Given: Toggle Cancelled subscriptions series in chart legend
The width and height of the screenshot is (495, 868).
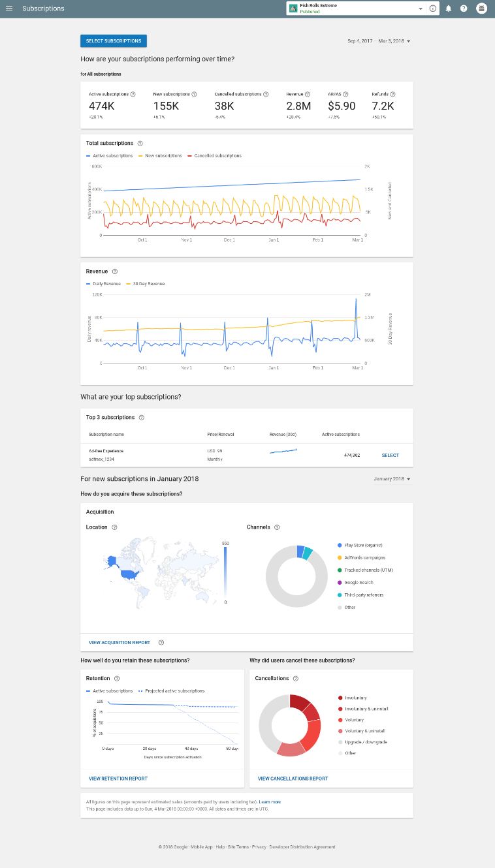Looking at the screenshot, I should click(215, 156).
